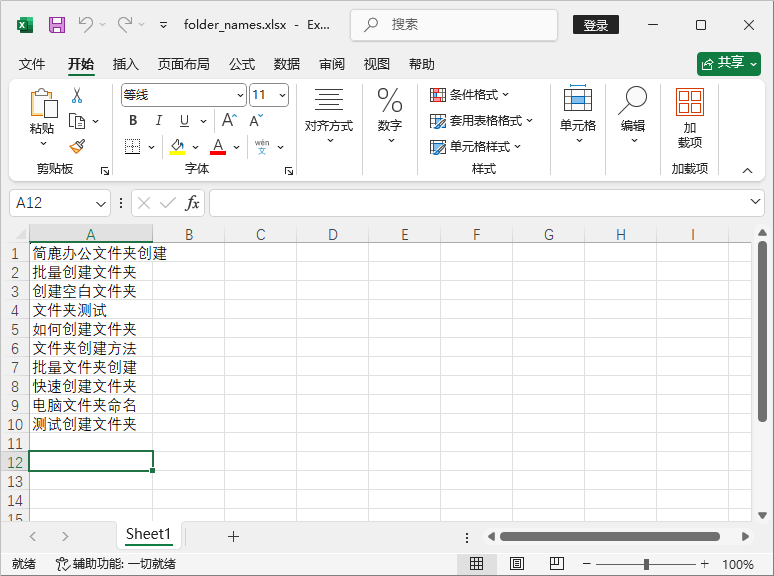Apply red font color
Viewport: 774px width, 576px height.
click(218, 147)
